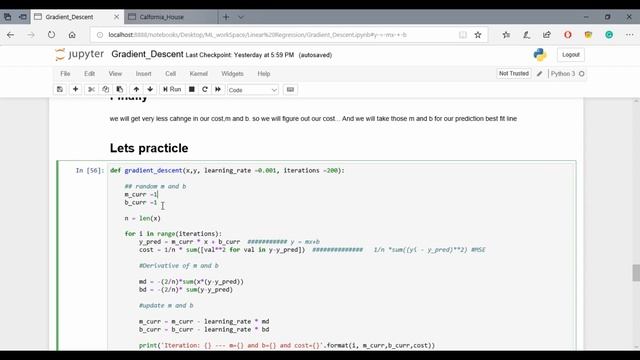Image resolution: width=640 pixels, height=360 pixels.
Task: Click the In [56] cell prompt
Action: [x=90, y=171]
